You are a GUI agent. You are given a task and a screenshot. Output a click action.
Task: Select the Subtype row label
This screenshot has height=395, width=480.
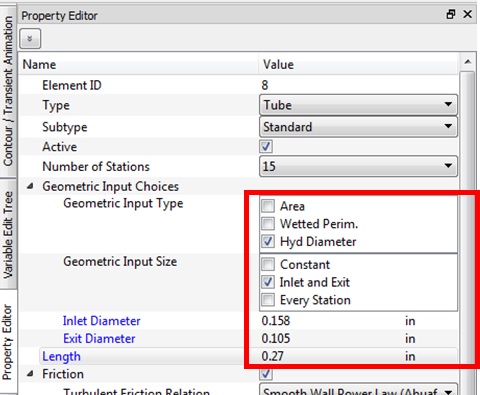(65, 127)
